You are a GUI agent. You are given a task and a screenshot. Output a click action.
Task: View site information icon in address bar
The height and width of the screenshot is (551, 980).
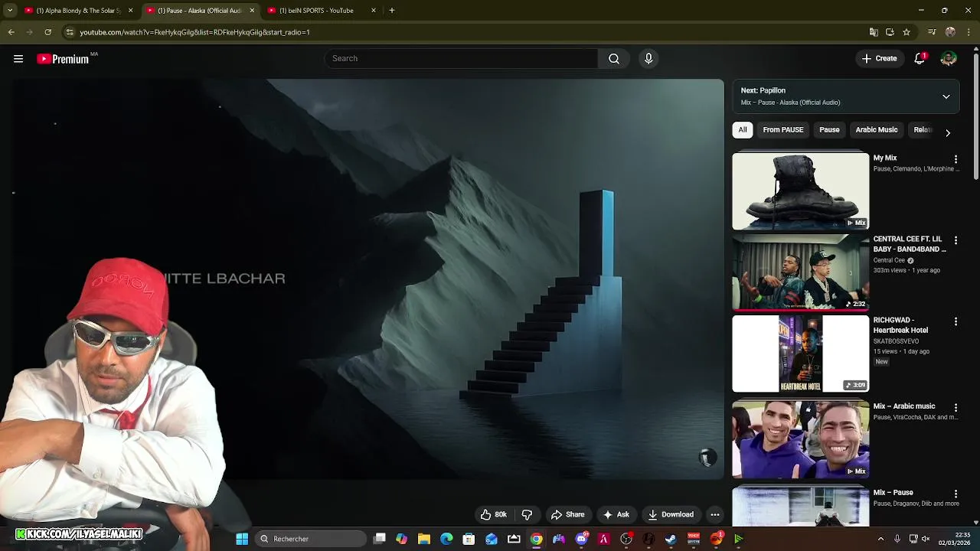click(70, 32)
